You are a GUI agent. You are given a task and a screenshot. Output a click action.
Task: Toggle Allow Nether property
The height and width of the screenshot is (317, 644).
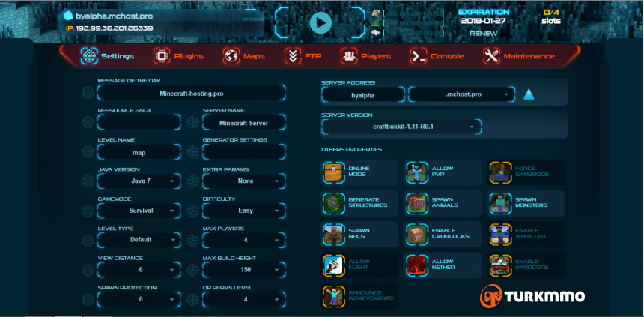(x=443, y=265)
